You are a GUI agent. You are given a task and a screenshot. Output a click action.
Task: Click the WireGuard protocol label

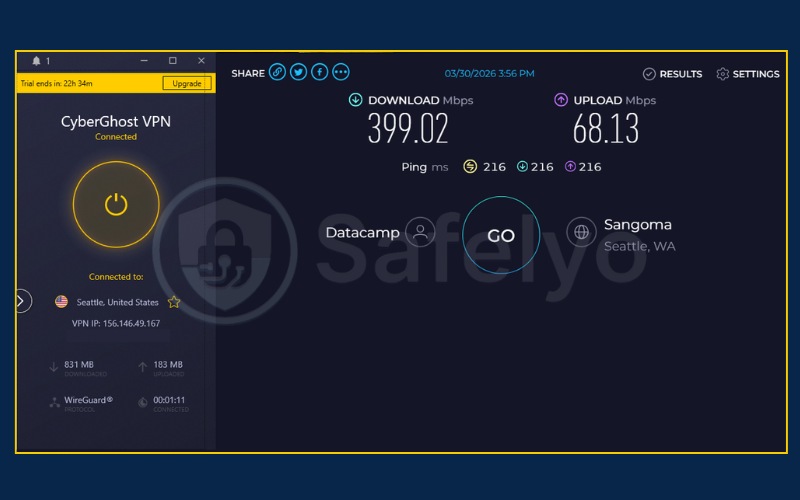(88, 400)
